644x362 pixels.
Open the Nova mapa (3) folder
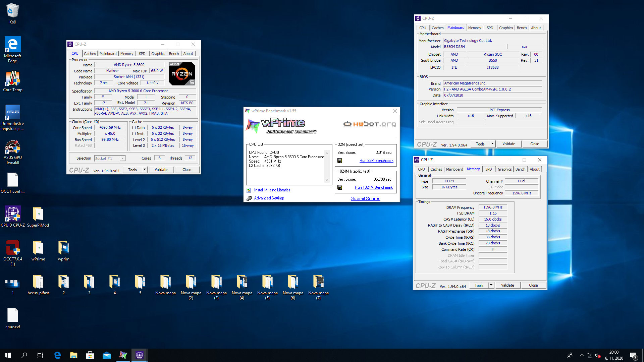[216, 287]
